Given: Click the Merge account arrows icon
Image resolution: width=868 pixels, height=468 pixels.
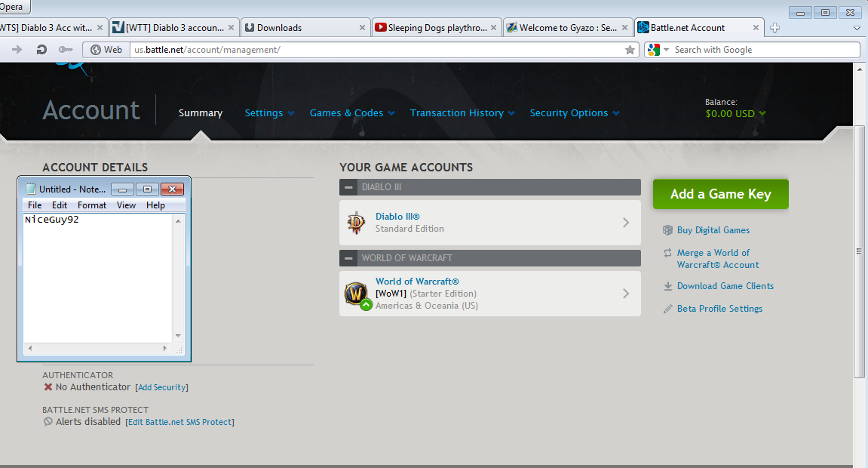Looking at the screenshot, I should pos(667,253).
